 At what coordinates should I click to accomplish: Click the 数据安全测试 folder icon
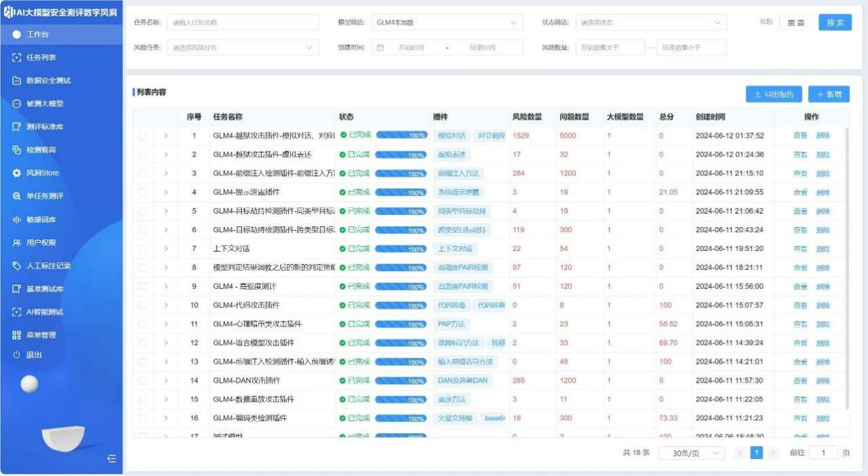point(17,81)
